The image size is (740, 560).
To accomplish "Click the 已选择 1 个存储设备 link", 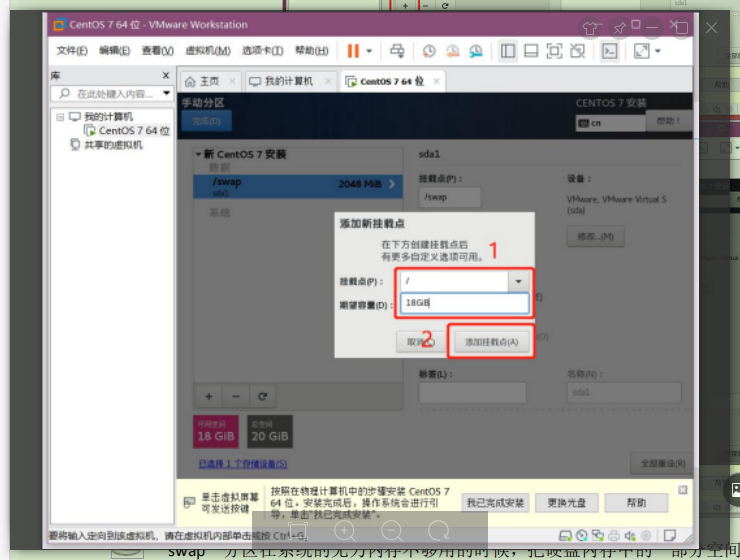I will pos(243,464).
